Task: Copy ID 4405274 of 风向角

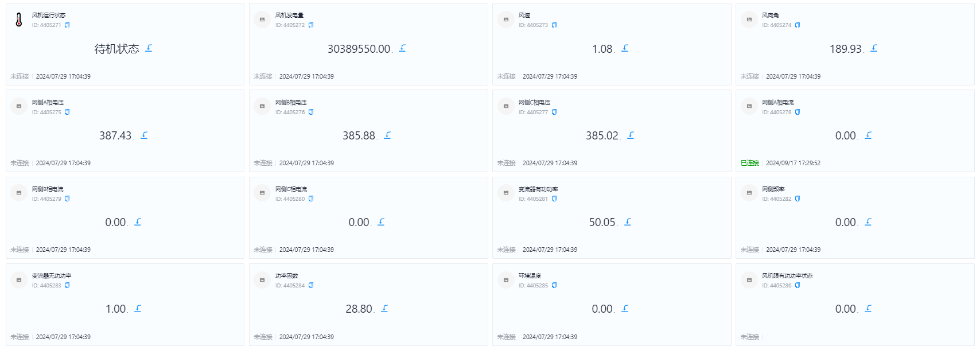Action: pyautogui.click(x=798, y=25)
